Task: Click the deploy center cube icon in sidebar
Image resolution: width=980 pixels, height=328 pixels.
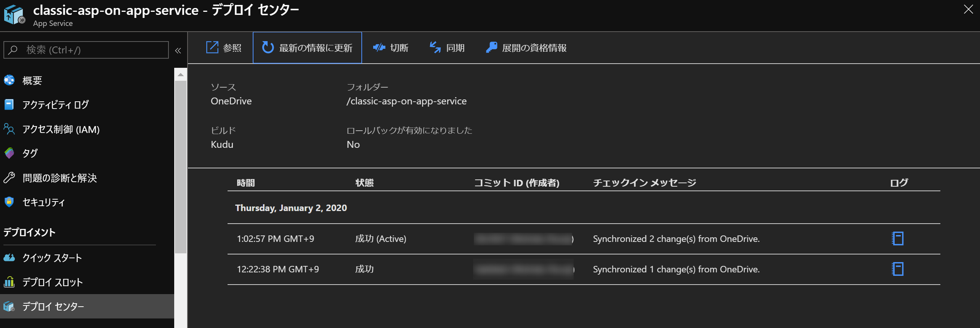Action: pyautogui.click(x=9, y=306)
